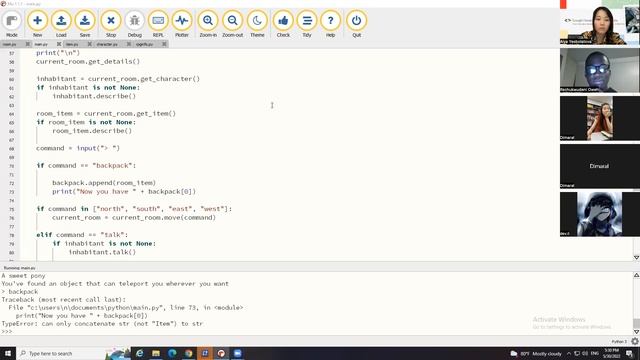Open File Explorer from taskbar

pos(156,353)
